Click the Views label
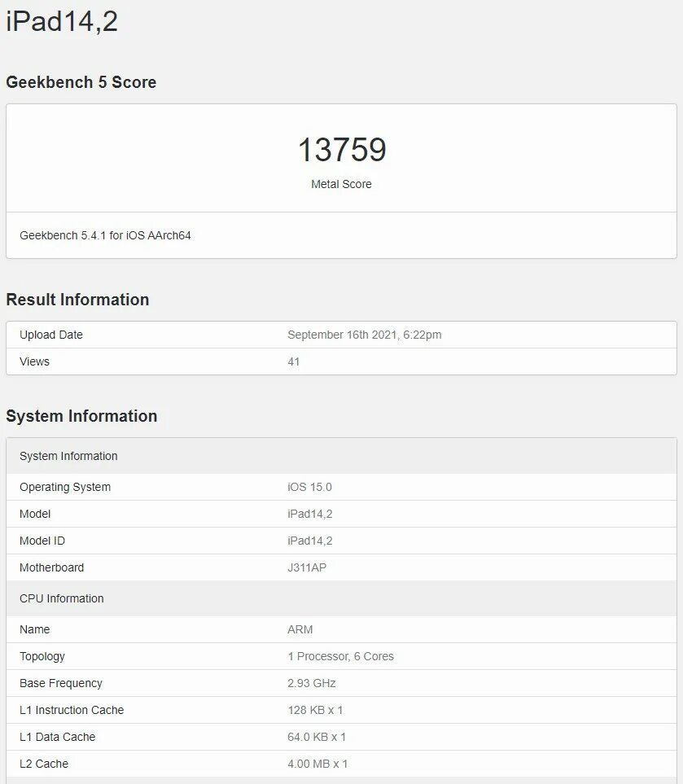 pos(34,361)
